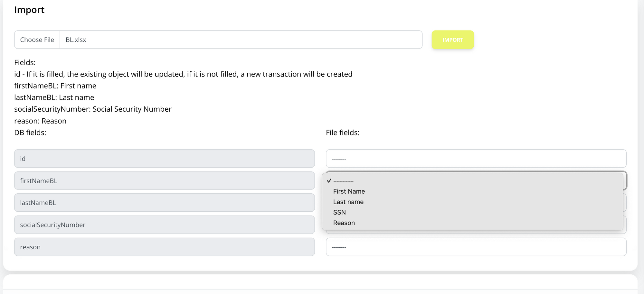
Task: Click the Import heading text
Action: point(29,10)
